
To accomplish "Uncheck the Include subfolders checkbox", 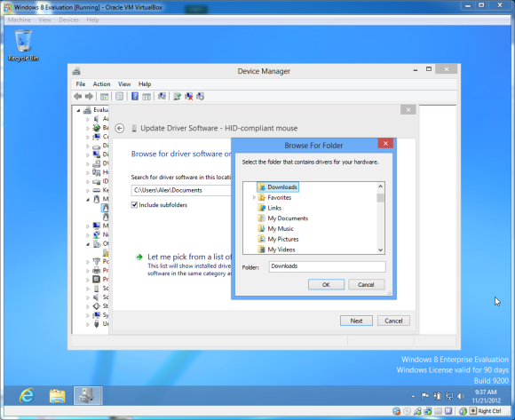I will [x=134, y=205].
